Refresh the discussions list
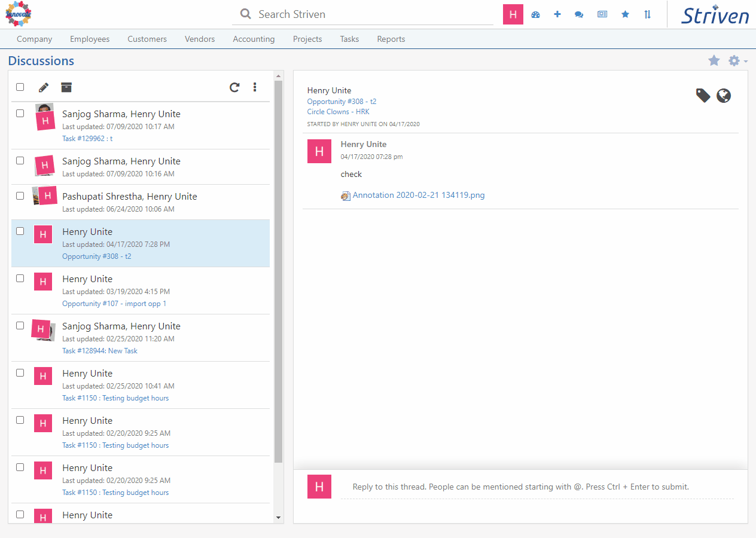Image resolution: width=756 pixels, height=538 pixels. 234,87
